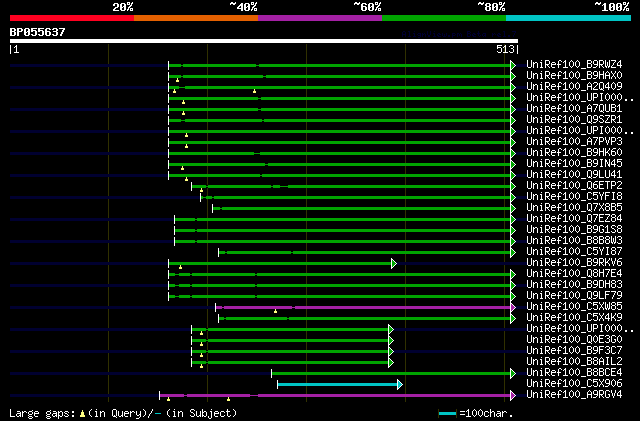The width and height of the screenshot is (640, 421).
Task: Click the purple alignment bar of UniRef100_C5XW85
Action: [x=363, y=307]
